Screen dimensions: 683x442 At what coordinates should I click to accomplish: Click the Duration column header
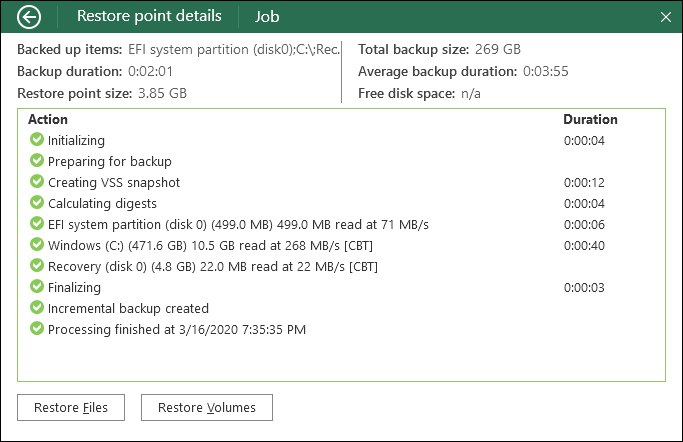pos(590,119)
